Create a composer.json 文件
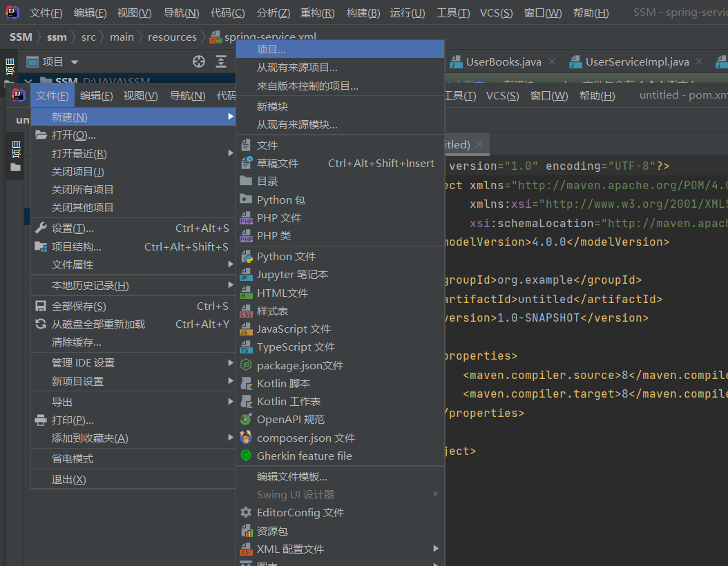This screenshot has width=728, height=566. [x=341, y=438]
